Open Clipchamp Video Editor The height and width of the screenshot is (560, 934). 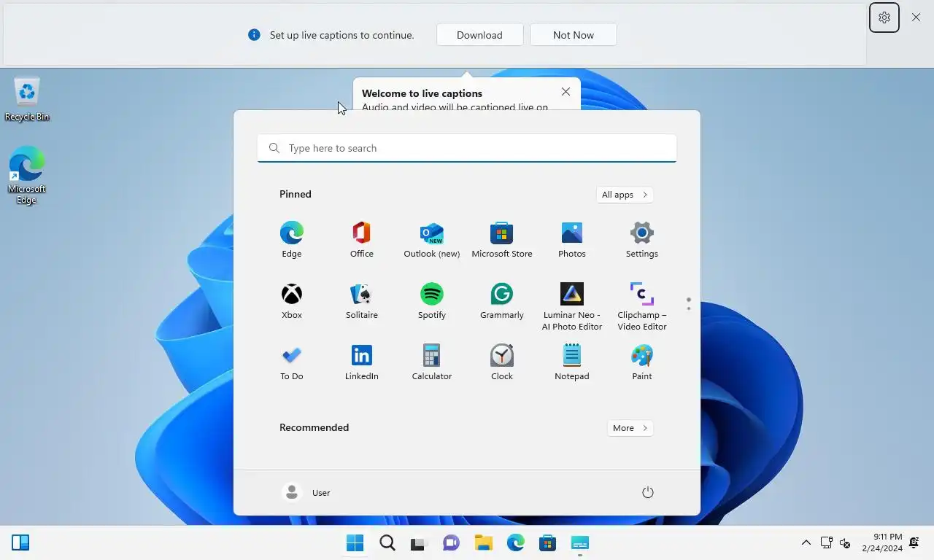(x=641, y=306)
